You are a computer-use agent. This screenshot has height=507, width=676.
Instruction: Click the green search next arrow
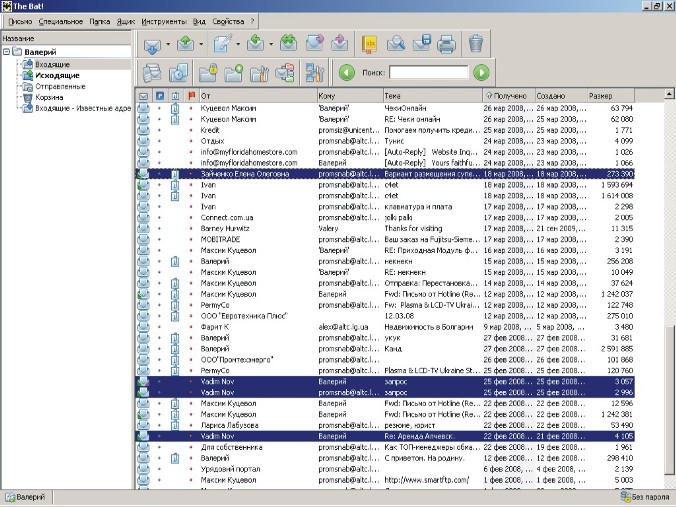point(481,72)
